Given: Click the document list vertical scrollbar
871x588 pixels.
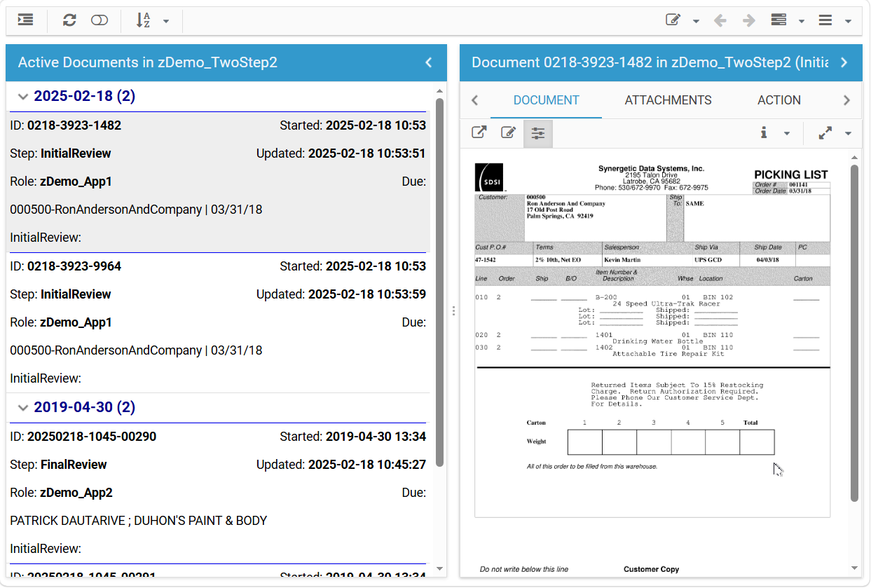Looking at the screenshot, I should tap(440, 282).
